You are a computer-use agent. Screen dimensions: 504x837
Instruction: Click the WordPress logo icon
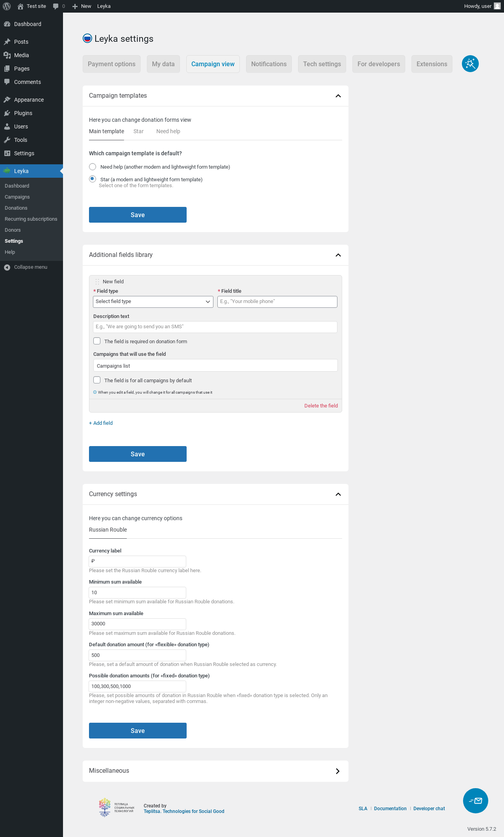[7, 6]
